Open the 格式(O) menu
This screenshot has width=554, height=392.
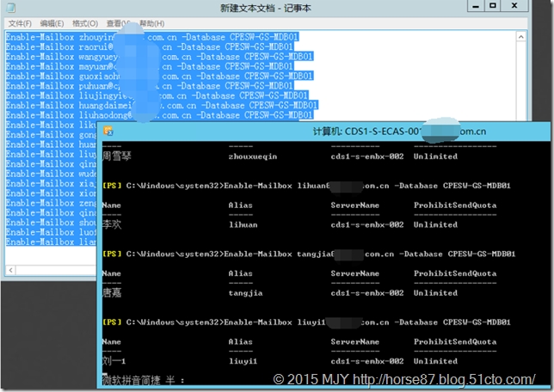point(85,22)
